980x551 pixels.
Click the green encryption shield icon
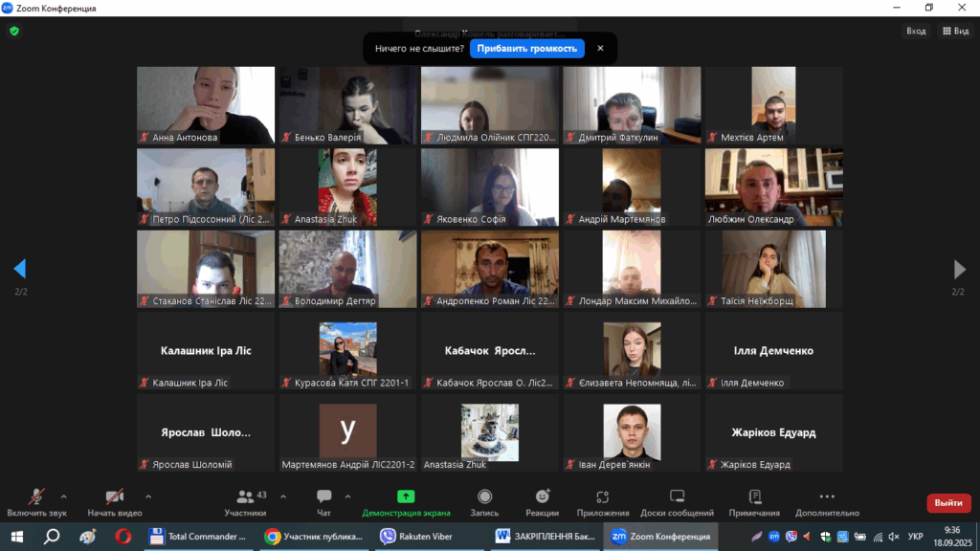pyautogui.click(x=13, y=31)
